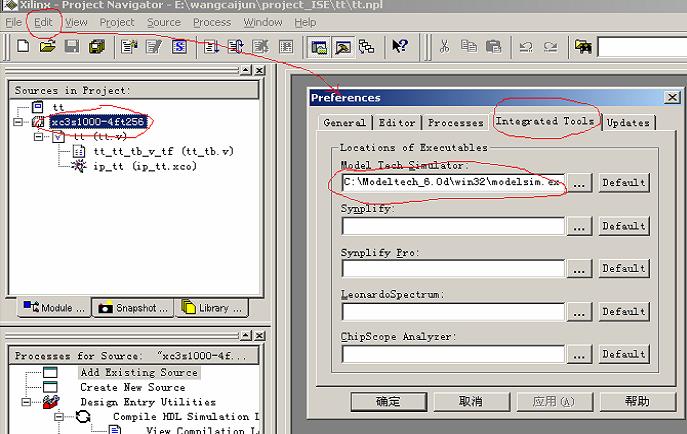The image size is (687, 434).
Task: Click the Synplify Pro path field
Action: tap(453, 268)
